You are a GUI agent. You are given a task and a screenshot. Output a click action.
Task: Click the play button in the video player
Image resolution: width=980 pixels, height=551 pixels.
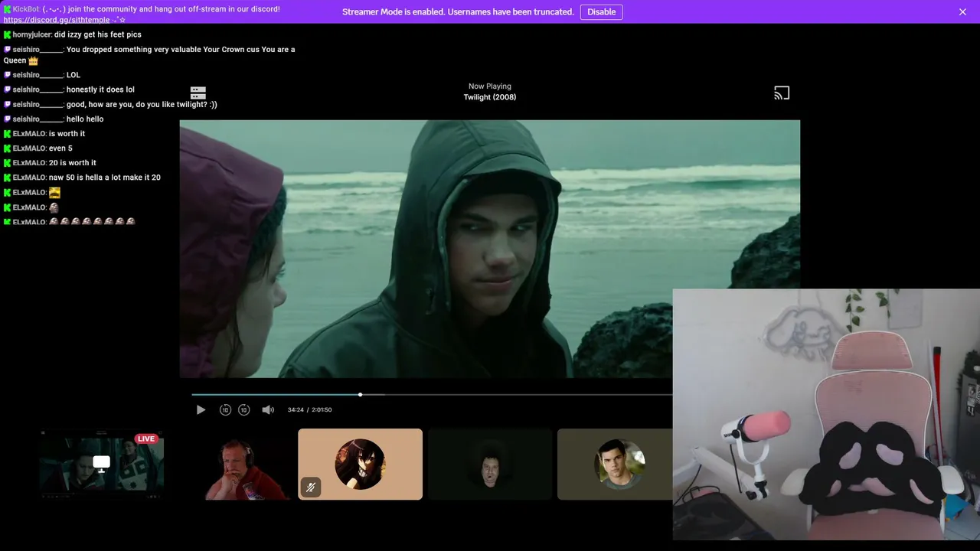coord(201,410)
